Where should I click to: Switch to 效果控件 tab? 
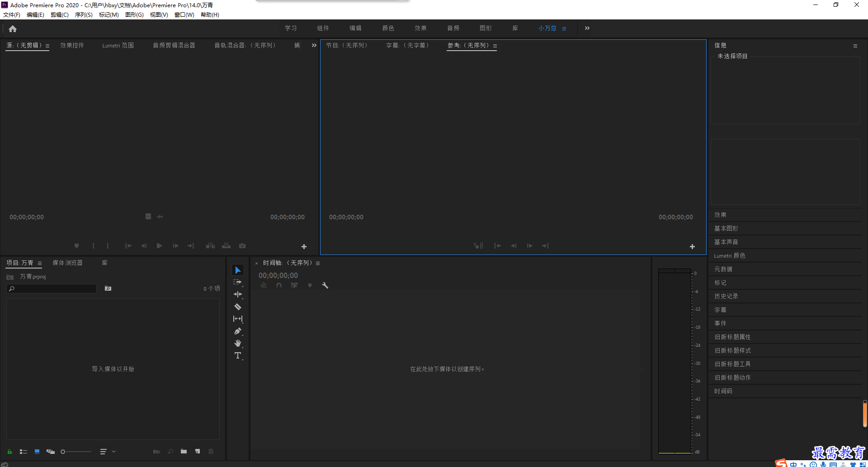(x=72, y=45)
